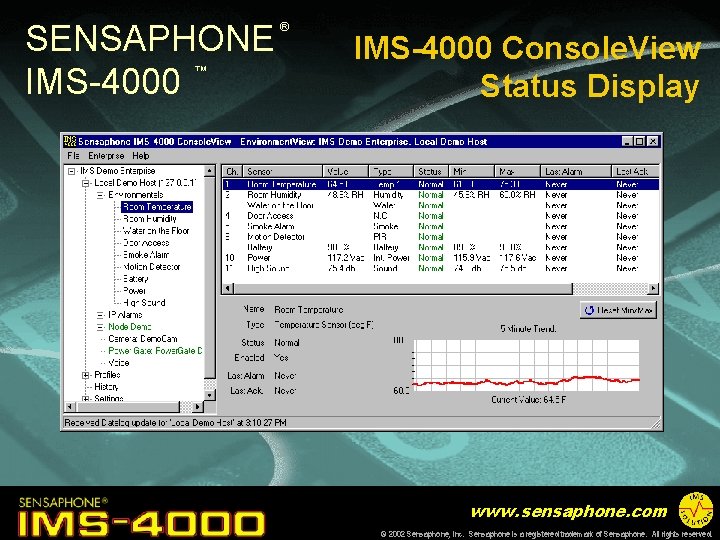Select Smoke Alarm in the tree

(x=146, y=255)
